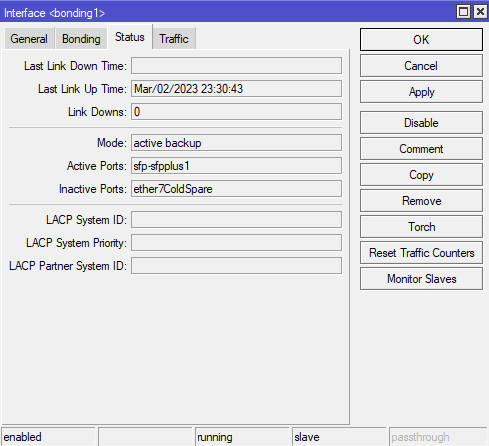Click the 'Last Link Up Time:' label
The height and width of the screenshot is (446, 489).
tap(82, 89)
